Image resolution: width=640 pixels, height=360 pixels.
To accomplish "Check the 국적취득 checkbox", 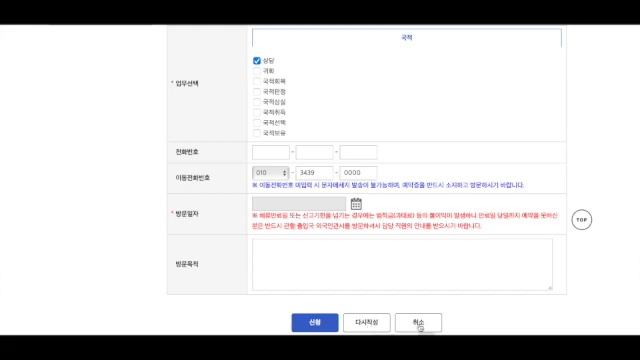I will (x=257, y=112).
